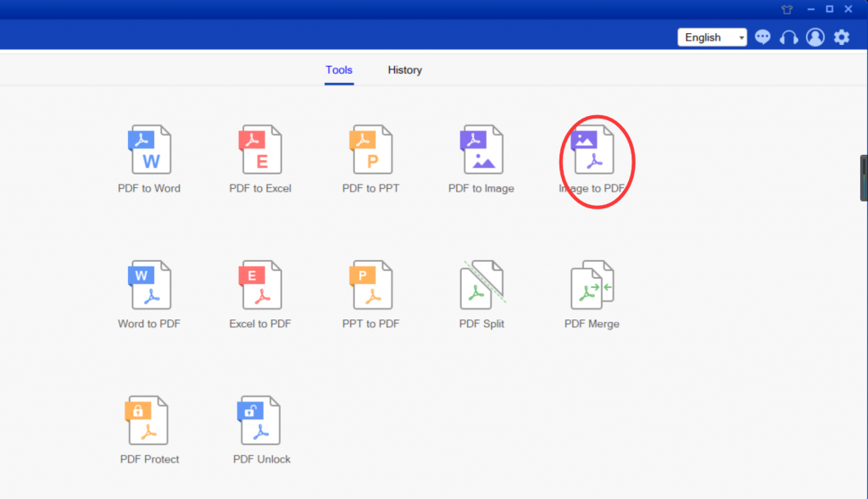This screenshot has width=868, height=499.
Task: Choose the PDF to Image tool
Action: point(481,151)
